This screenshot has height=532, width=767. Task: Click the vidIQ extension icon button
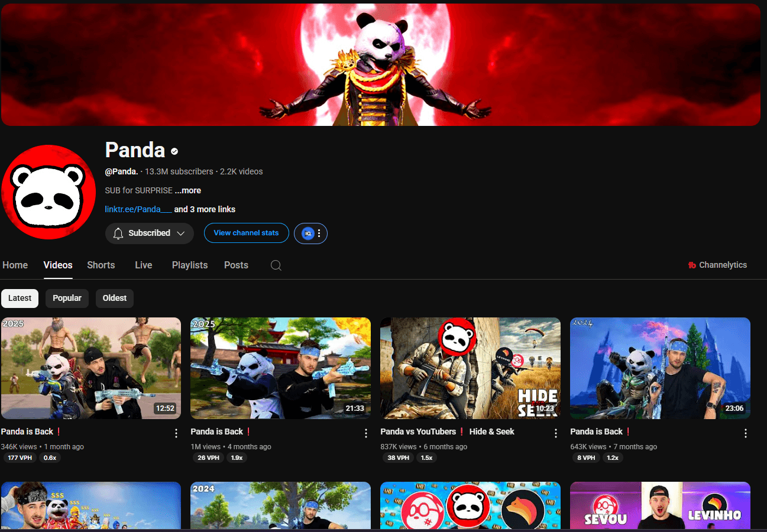308,233
